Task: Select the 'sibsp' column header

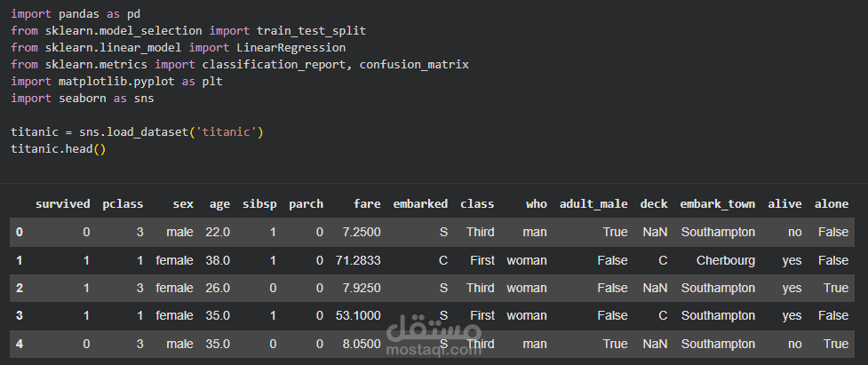Action: (259, 204)
